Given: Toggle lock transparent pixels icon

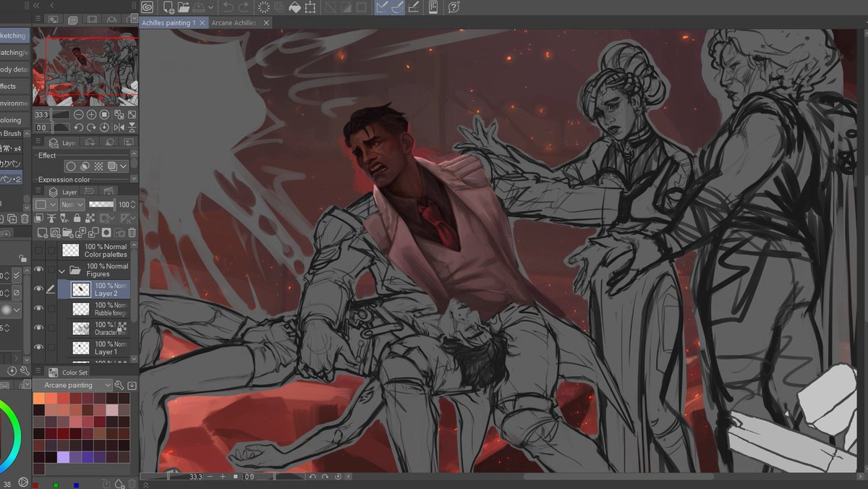Looking at the screenshot, I should 90,218.
